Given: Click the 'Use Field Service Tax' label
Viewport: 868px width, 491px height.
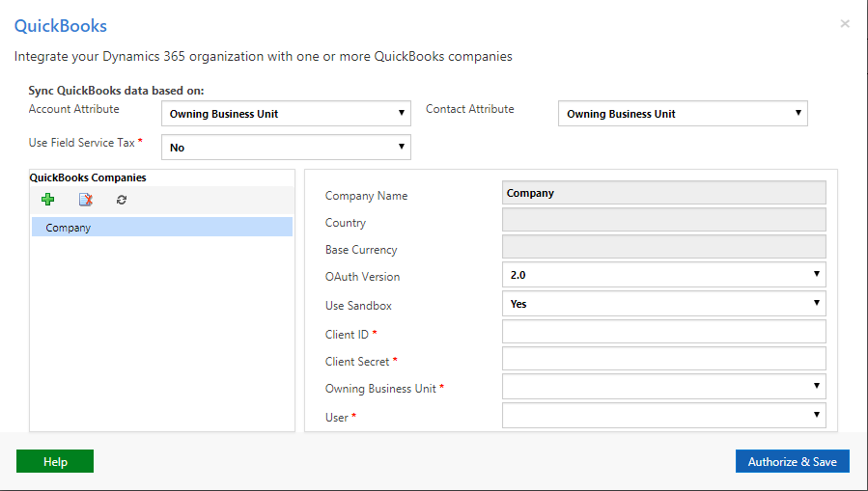Looking at the screenshot, I should pyautogui.click(x=81, y=143).
